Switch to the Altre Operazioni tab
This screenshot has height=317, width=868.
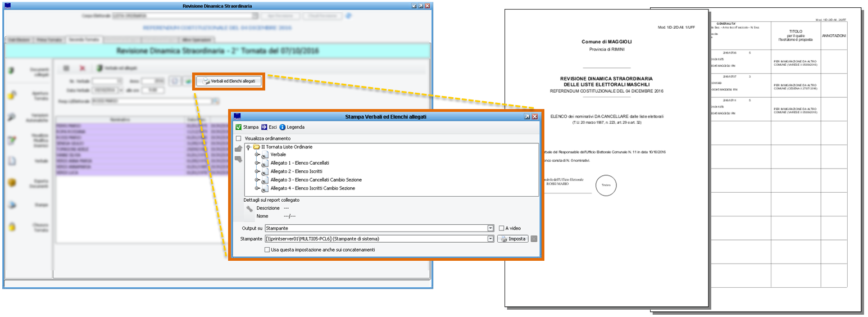[196, 39]
